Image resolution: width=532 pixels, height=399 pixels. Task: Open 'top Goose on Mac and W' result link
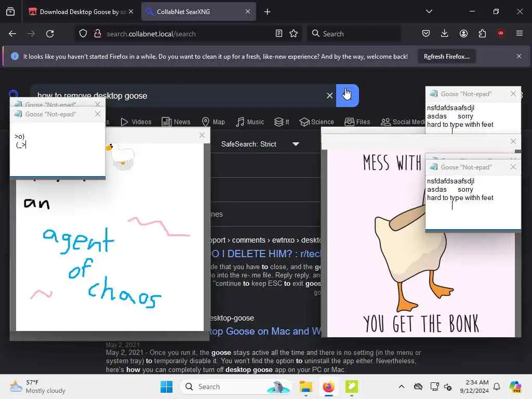265,331
